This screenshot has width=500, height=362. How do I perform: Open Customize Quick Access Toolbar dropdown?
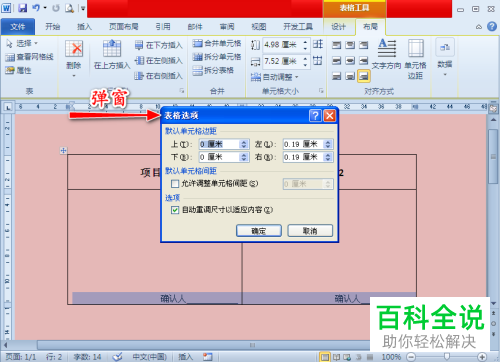pos(83,8)
